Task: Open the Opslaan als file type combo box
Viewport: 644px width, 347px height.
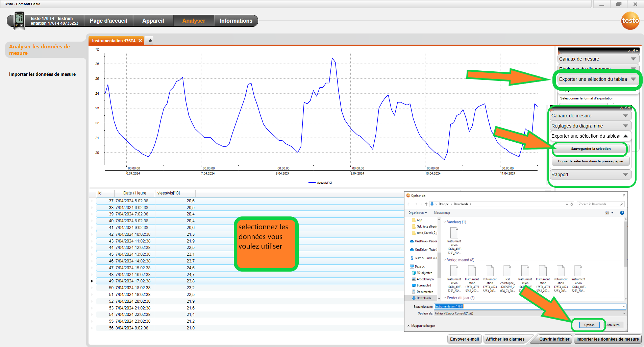Action: click(530, 314)
